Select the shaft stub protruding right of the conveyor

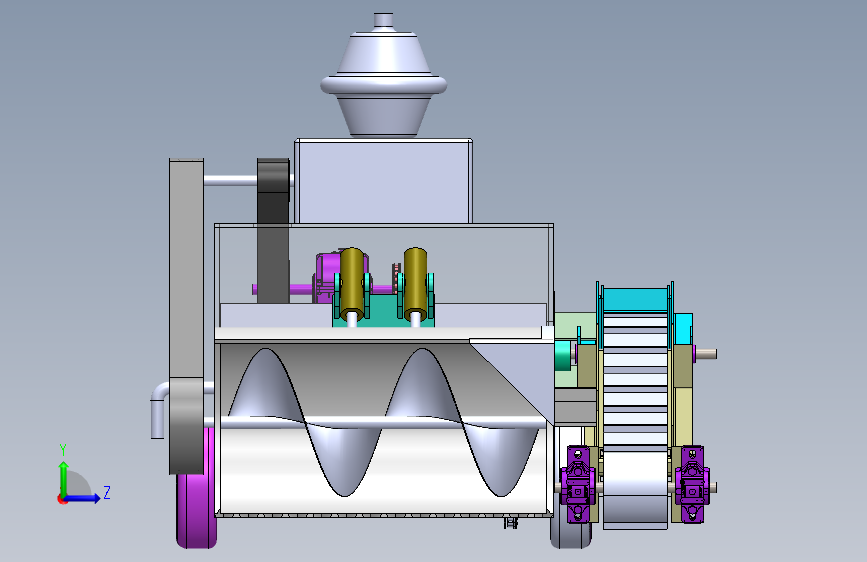(x=706, y=353)
